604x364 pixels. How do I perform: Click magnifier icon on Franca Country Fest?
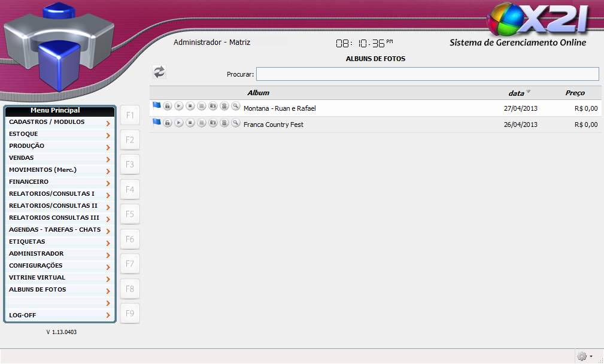236,123
